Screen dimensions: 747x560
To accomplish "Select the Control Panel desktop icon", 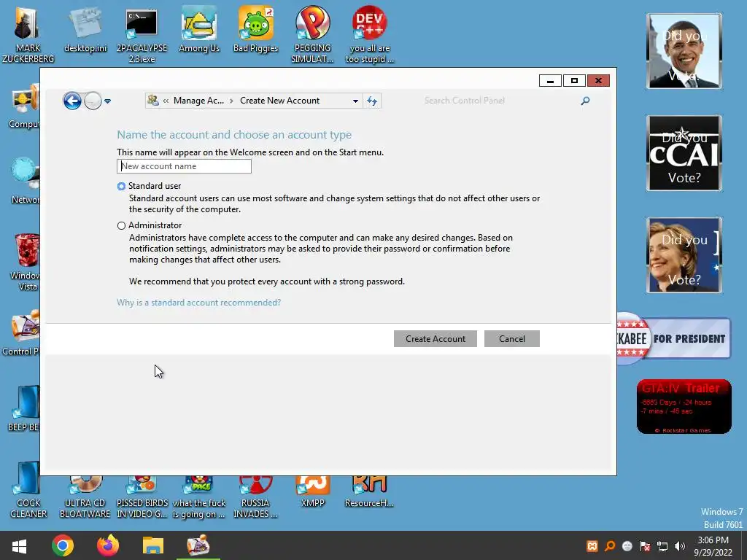I will click(x=21, y=332).
